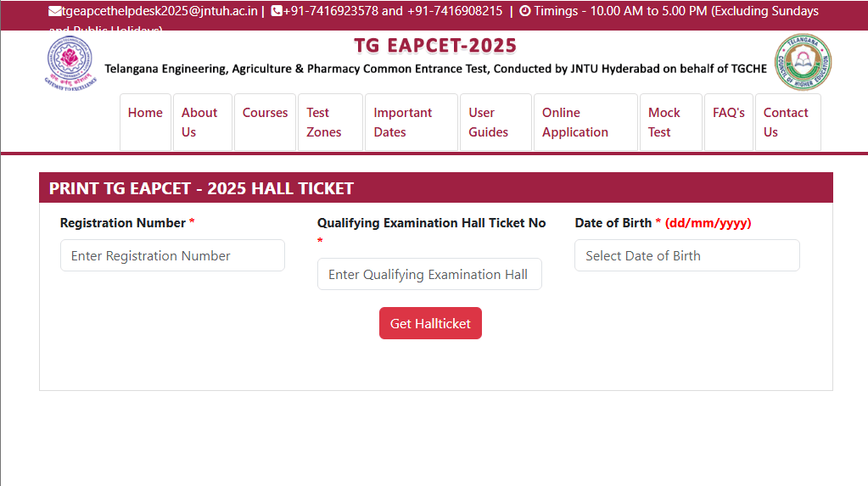Click the JNTU Hyderabad logo
This screenshot has width=868, height=486.
click(x=71, y=63)
